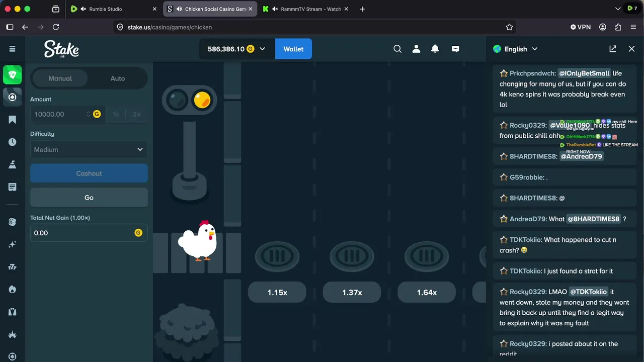Switch to Manual betting mode
644x362 pixels.
(x=60, y=78)
